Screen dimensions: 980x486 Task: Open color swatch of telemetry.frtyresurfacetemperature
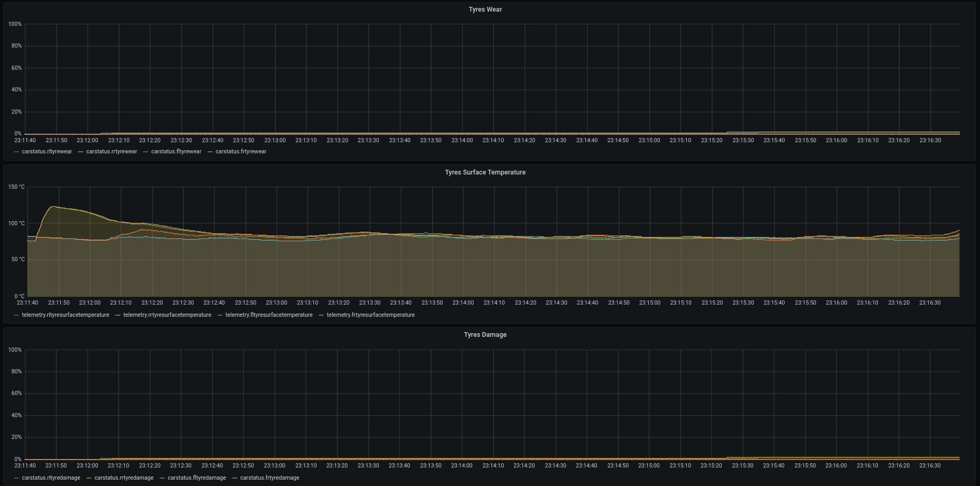[x=321, y=315]
